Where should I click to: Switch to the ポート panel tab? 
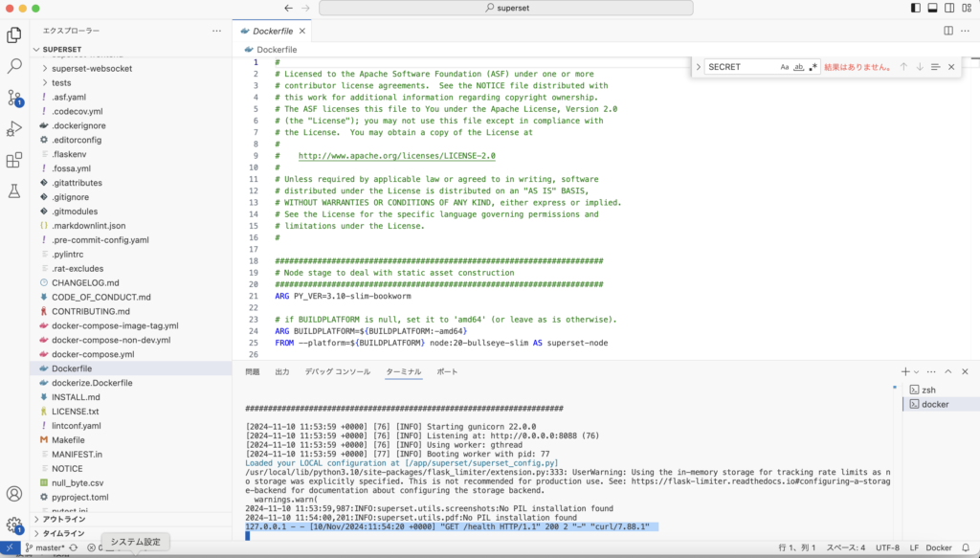click(x=447, y=371)
